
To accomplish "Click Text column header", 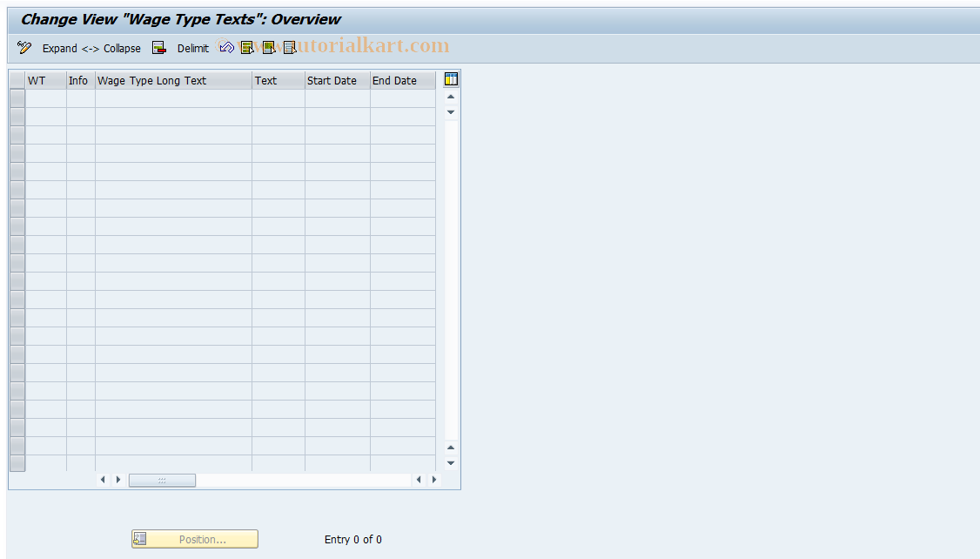I will click(x=279, y=81).
